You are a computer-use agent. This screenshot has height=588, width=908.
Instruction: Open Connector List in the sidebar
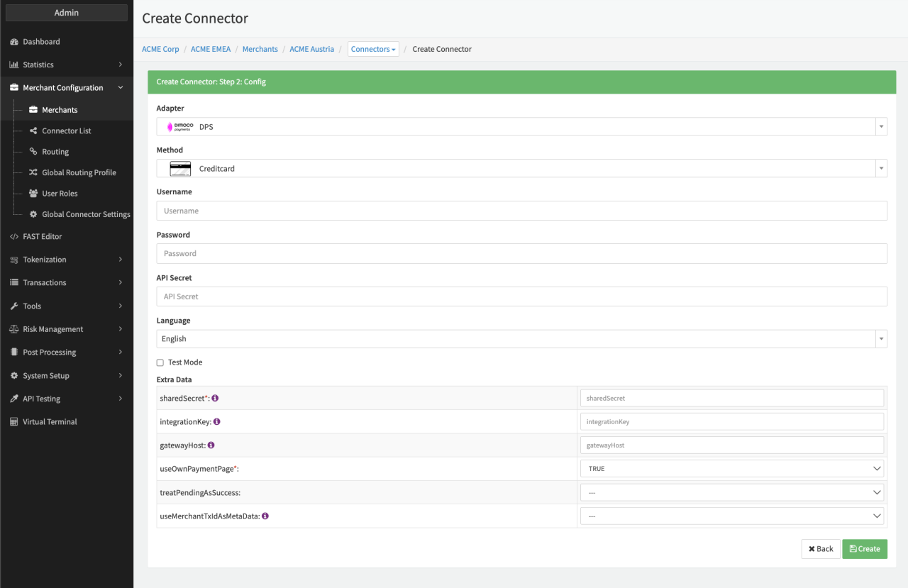[x=66, y=131]
